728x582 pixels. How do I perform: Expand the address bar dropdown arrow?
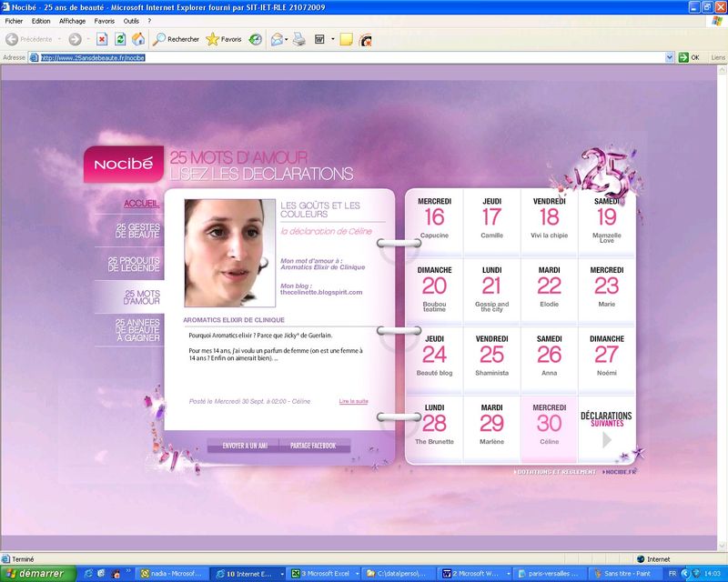coord(669,57)
